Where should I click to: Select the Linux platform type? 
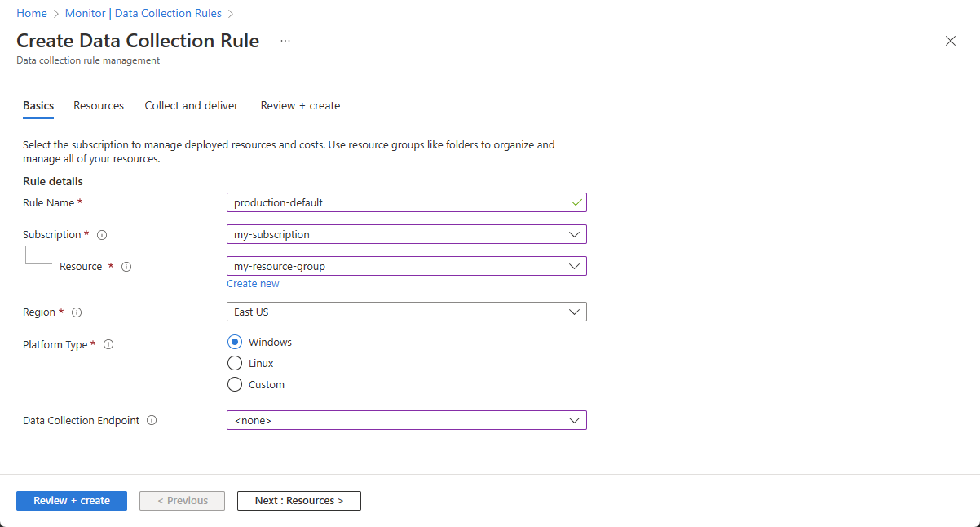[x=235, y=364]
